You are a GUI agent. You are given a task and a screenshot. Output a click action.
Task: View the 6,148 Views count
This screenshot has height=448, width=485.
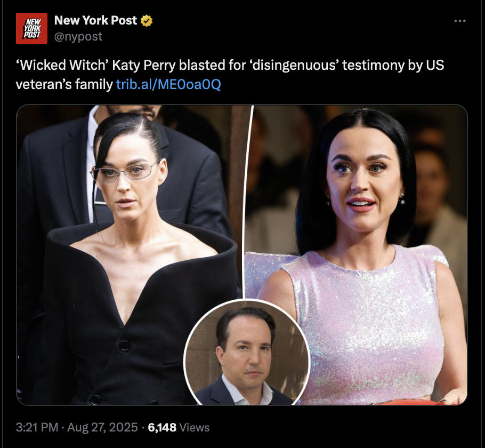(x=179, y=428)
